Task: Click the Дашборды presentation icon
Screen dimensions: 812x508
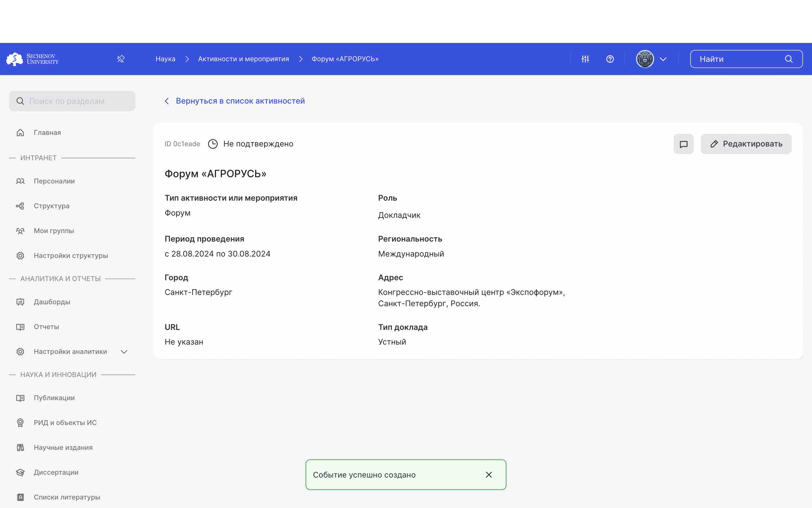Action: tap(20, 302)
